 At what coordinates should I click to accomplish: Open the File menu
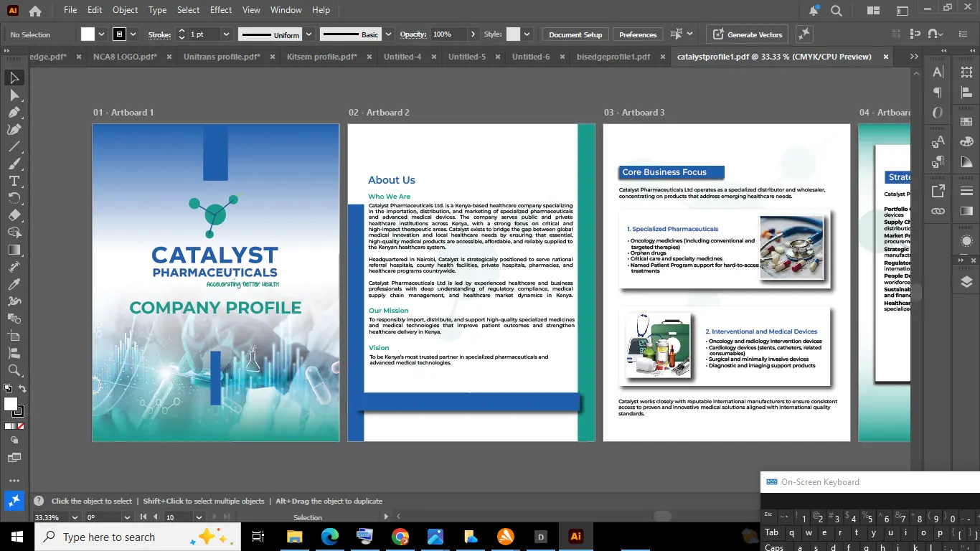[70, 10]
